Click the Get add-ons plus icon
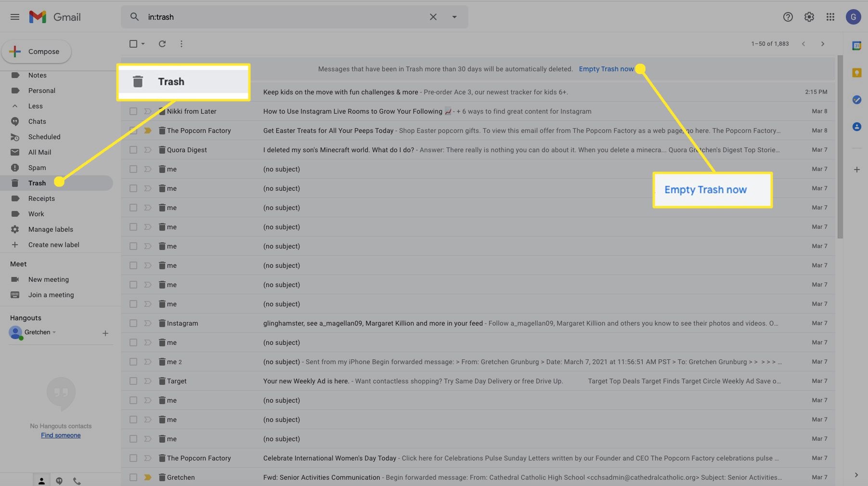The image size is (868, 486). point(856,170)
